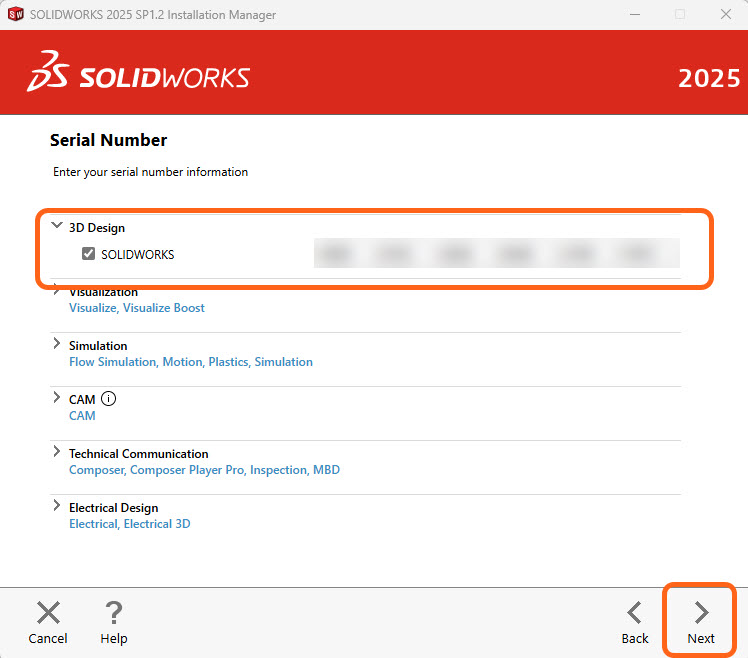Click the SW app icon in title bar
This screenshot has height=658, width=748.
(x=16, y=15)
